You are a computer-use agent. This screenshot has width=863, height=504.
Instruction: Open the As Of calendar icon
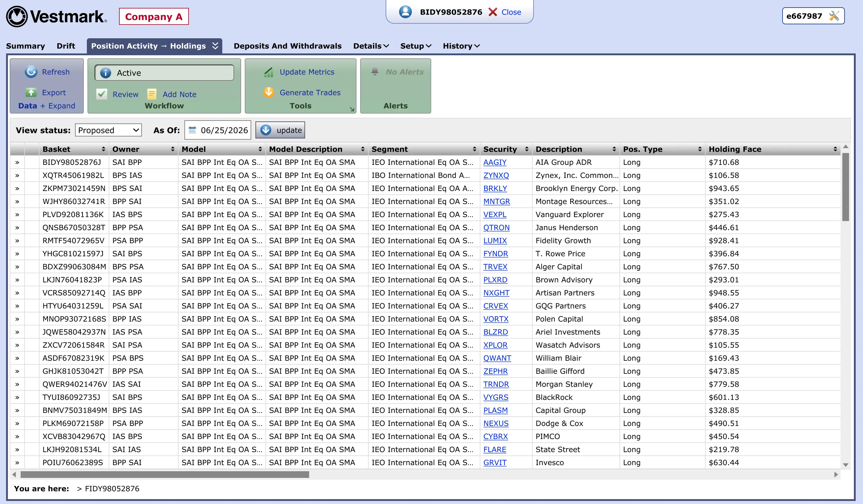[193, 130]
